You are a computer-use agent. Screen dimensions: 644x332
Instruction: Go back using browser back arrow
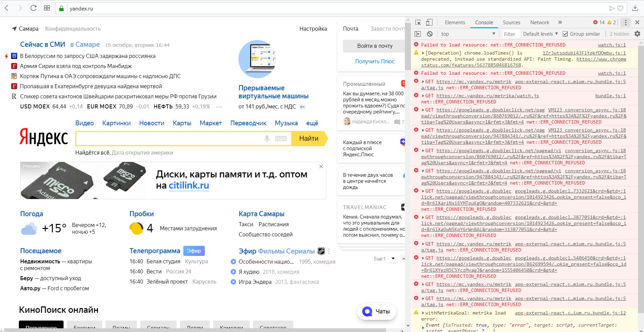point(6,8)
